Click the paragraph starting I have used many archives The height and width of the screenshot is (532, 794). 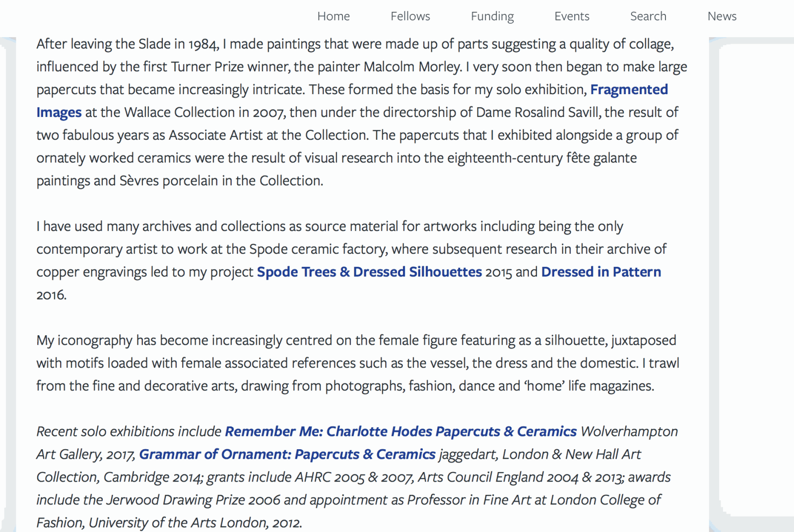coord(351,260)
